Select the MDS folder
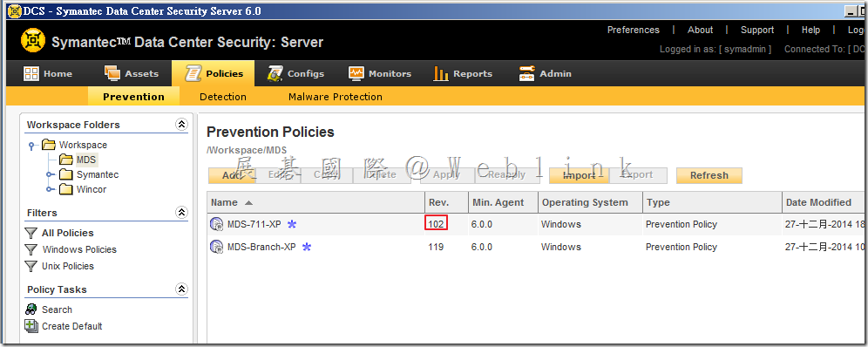 [86, 160]
